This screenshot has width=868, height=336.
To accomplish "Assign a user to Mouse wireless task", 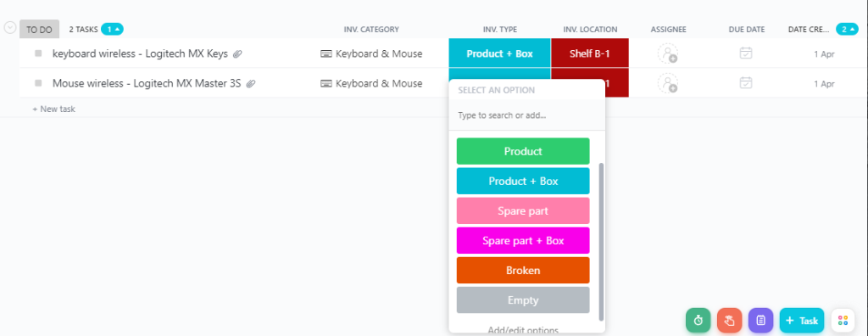I will pyautogui.click(x=668, y=83).
